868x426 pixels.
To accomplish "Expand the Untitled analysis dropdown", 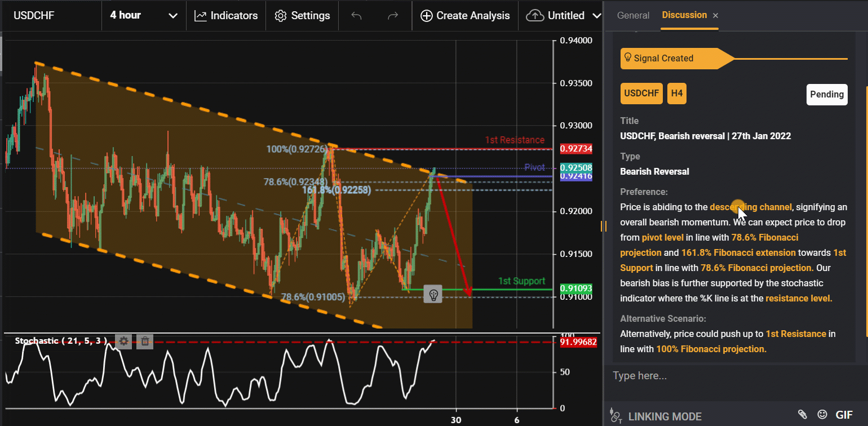I will tap(597, 16).
